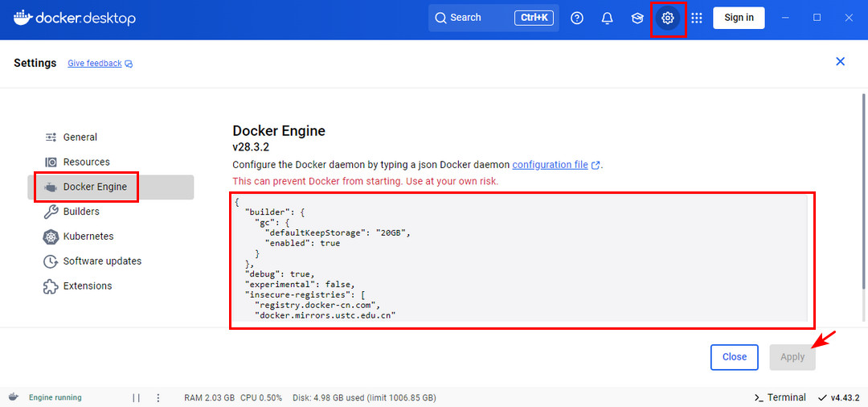Select the General settings tab
This screenshot has width=868, height=407.
(111, 138)
